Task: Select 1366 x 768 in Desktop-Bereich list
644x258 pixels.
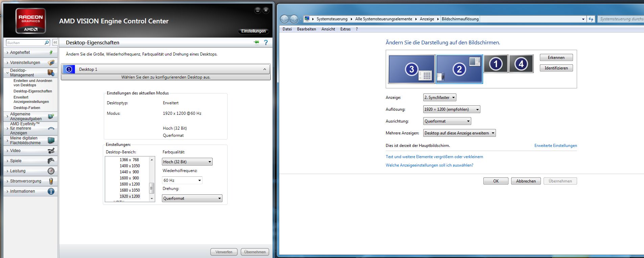Action: point(129,160)
